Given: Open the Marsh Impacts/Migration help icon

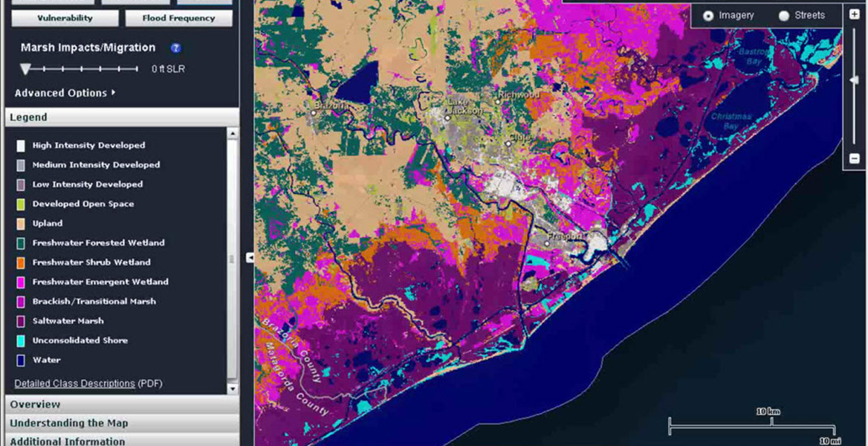Looking at the screenshot, I should [x=176, y=48].
